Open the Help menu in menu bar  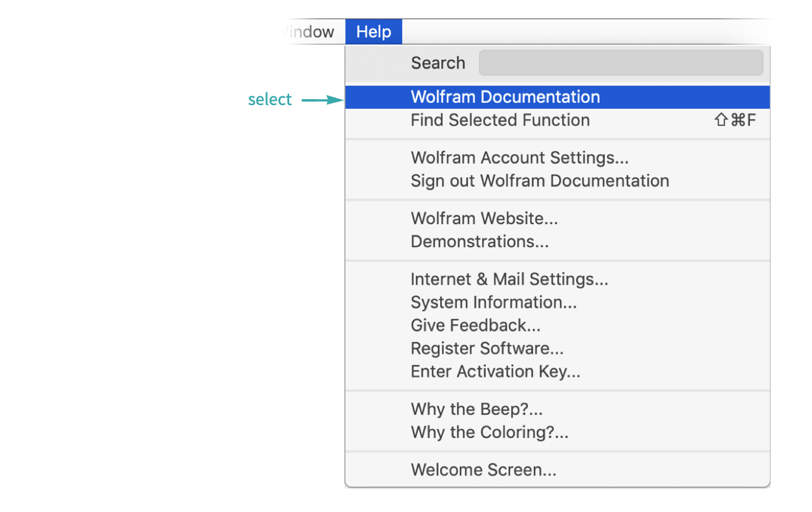pyautogui.click(x=373, y=33)
